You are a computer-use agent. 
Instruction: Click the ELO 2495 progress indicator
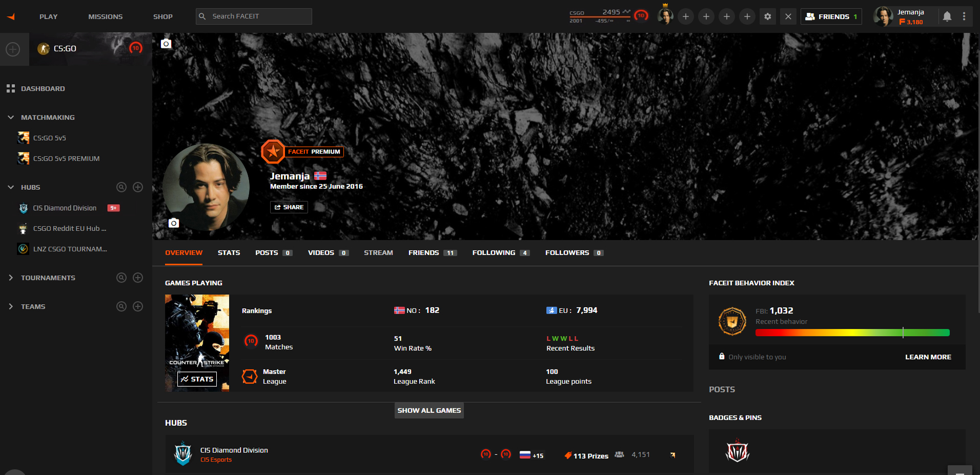(x=600, y=16)
